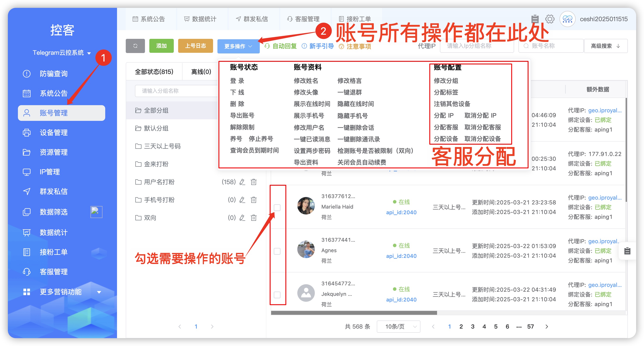
Task: Click the clipboard icon in top bar
Action: [x=535, y=19]
